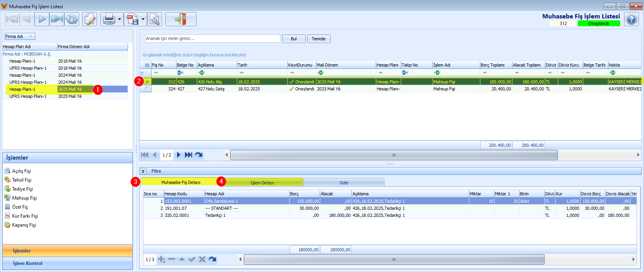Delete row with minus icon in detail navigator

[171, 259]
